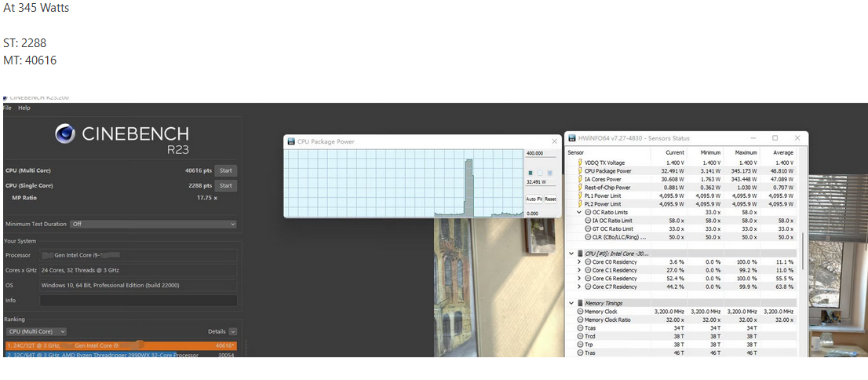Open the Minimum Test Duration dropdown

[153, 225]
